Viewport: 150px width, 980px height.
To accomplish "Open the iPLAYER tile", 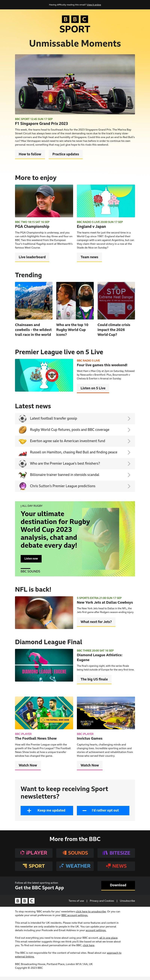I will (x=34, y=853).
